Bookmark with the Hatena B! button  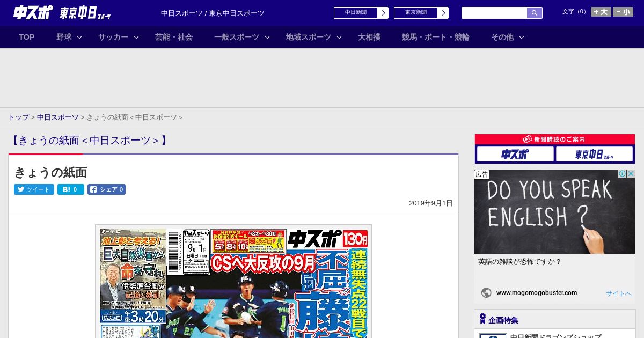click(71, 189)
